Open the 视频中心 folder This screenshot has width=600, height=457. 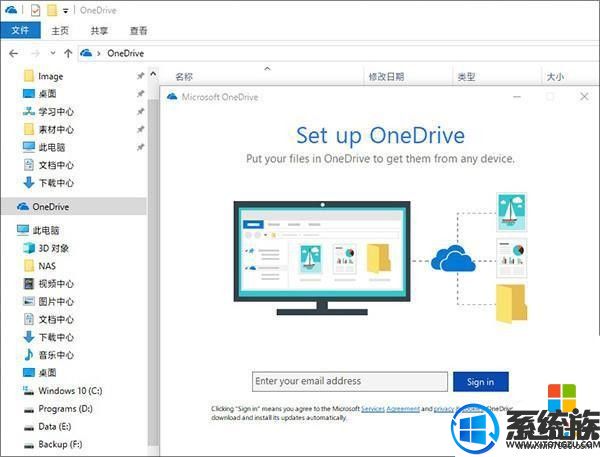[56, 284]
